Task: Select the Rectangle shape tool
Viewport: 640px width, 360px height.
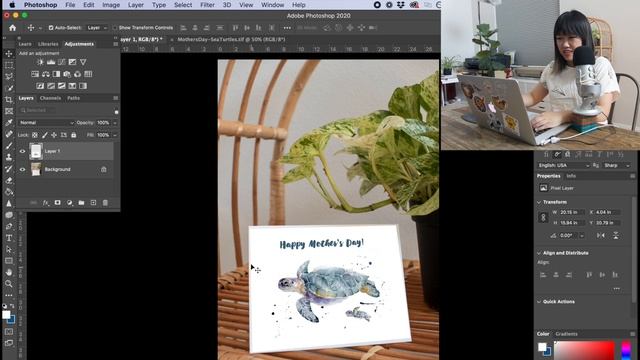Action: [x=9, y=260]
